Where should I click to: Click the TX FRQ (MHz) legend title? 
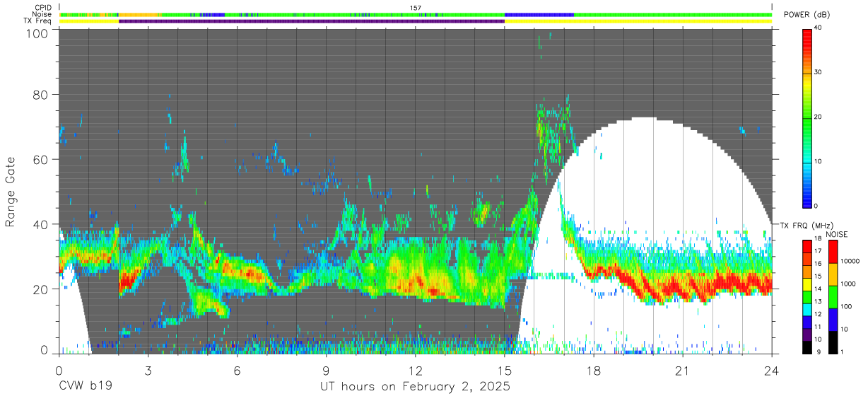coord(808,225)
